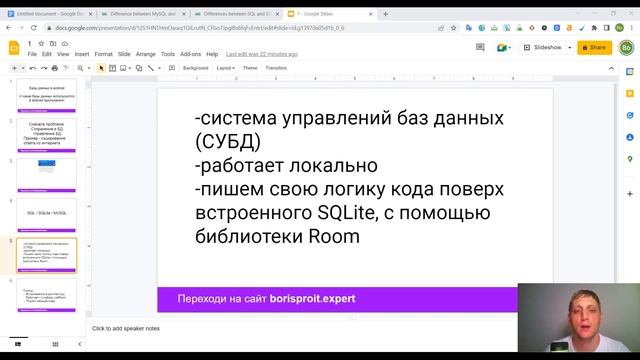Choose the select cursor tool
The image size is (640, 360).
101,68
